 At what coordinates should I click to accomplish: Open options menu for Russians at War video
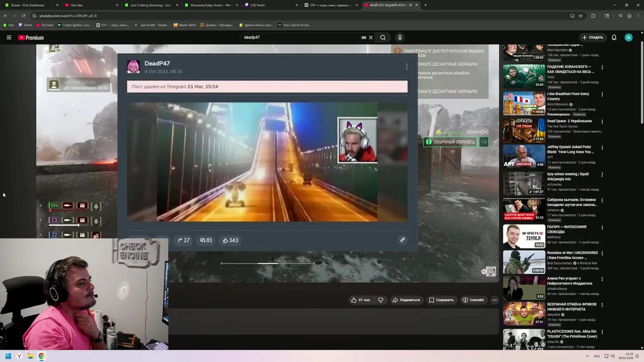602,253
